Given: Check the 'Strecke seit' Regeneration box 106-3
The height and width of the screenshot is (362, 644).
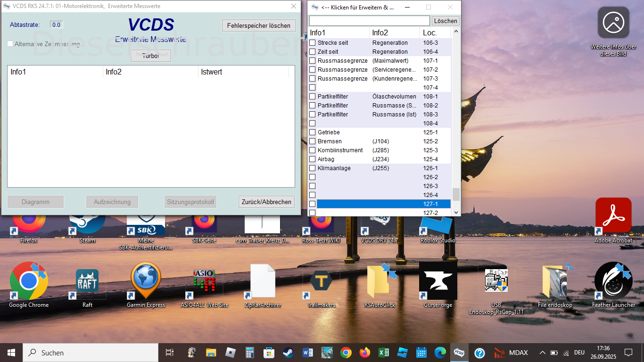Looking at the screenshot, I should point(312,43).
